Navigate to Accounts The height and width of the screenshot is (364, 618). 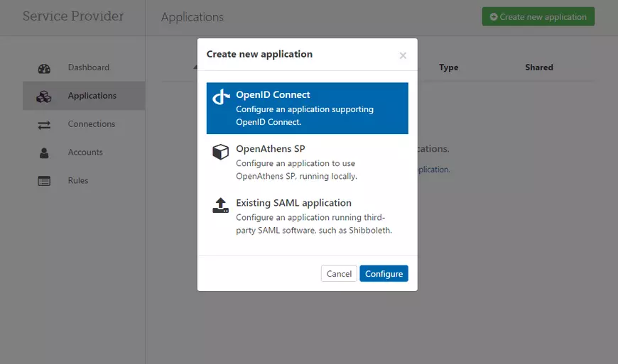pyautogui.click(x=84, y=153)
